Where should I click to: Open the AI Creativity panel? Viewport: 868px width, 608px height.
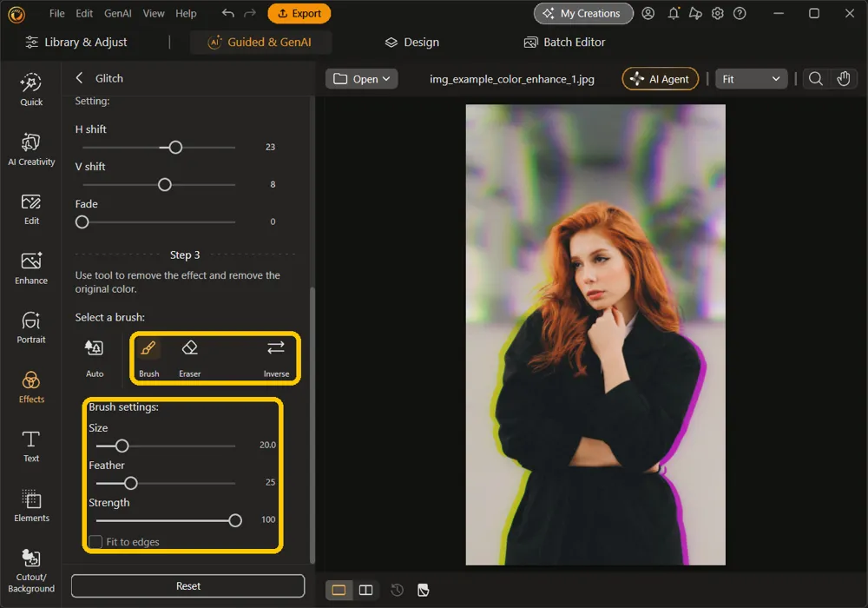tap(31, 149)
